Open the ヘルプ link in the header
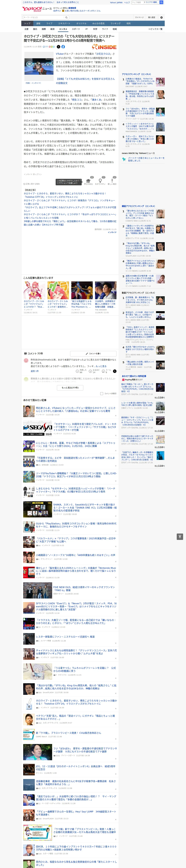The width and height of the screenshot is (186, 868). [x=127, y=2]
